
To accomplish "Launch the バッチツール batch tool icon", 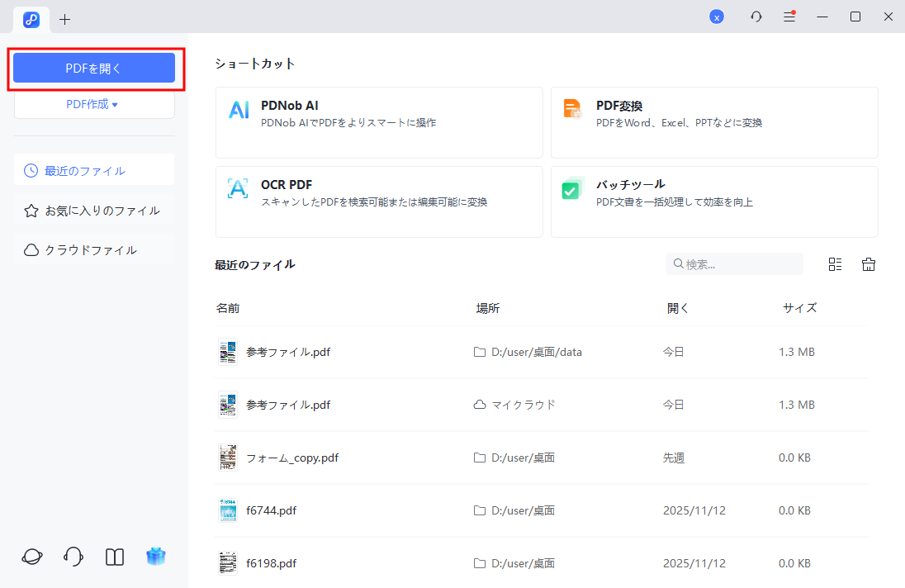I will point(573,189).
